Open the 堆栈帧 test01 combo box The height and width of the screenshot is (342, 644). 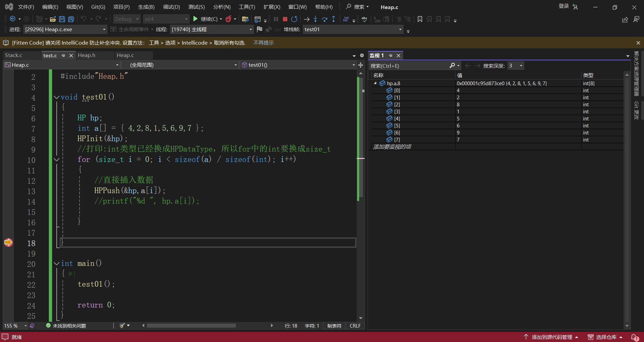[x=400, y=30]
